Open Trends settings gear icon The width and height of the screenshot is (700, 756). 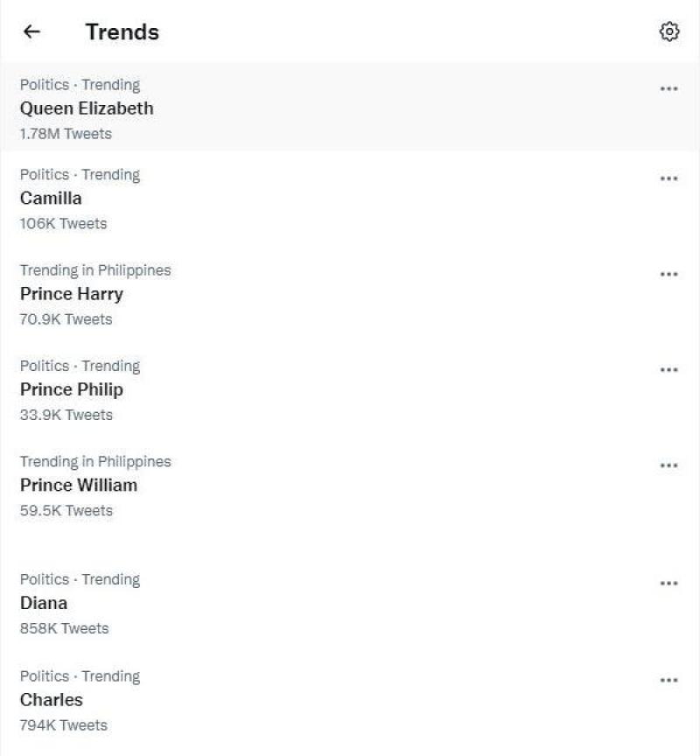click(669, 32)
